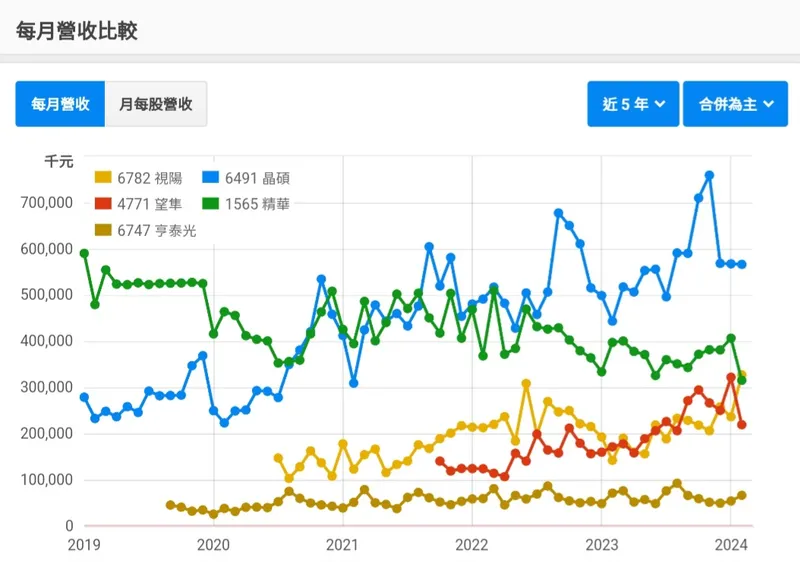
Task: Click the 2022 x-axis year label
Action: [x=471, y=545]
